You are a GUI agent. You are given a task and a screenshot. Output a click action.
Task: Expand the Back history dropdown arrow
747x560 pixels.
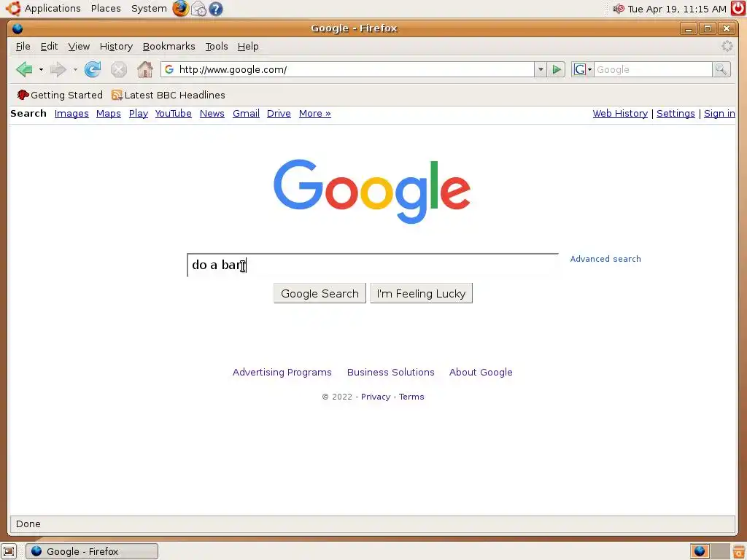41,69
